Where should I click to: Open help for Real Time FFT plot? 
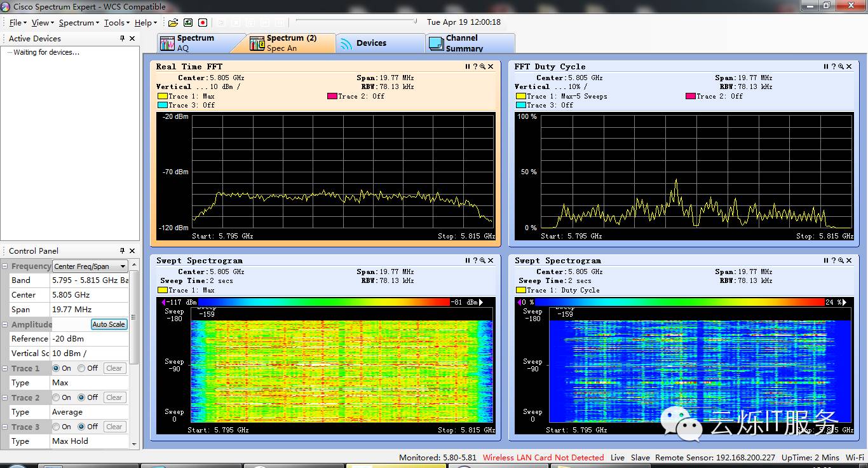click(475, 67)
